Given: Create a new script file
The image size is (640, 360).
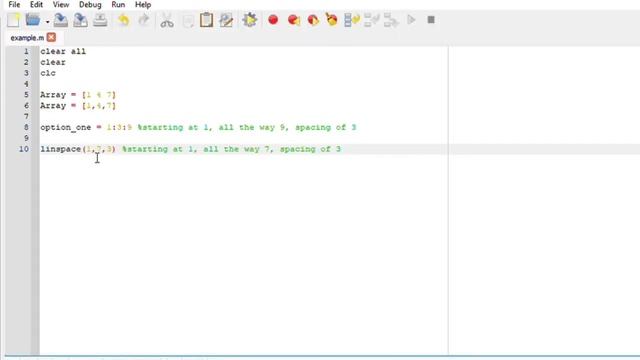Looking at the screenshot, I should click(x=13, y=20).
